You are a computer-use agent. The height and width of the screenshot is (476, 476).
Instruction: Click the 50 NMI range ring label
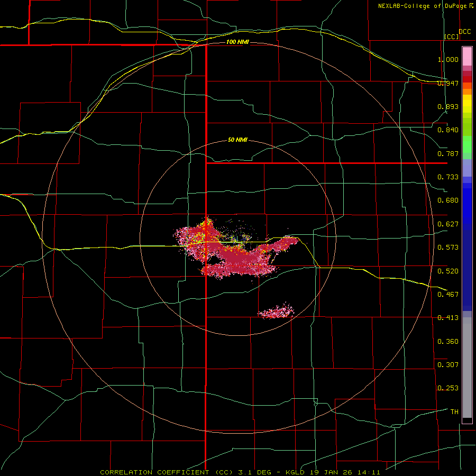coord(237,140)
